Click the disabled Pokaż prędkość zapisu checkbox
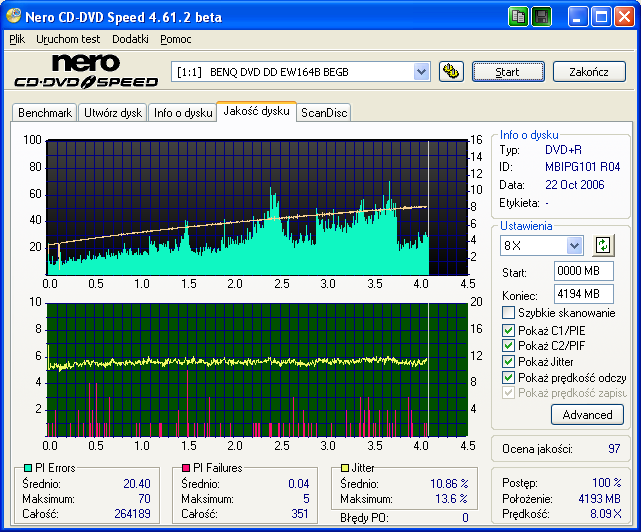641x532 pixels. [508, 393]
